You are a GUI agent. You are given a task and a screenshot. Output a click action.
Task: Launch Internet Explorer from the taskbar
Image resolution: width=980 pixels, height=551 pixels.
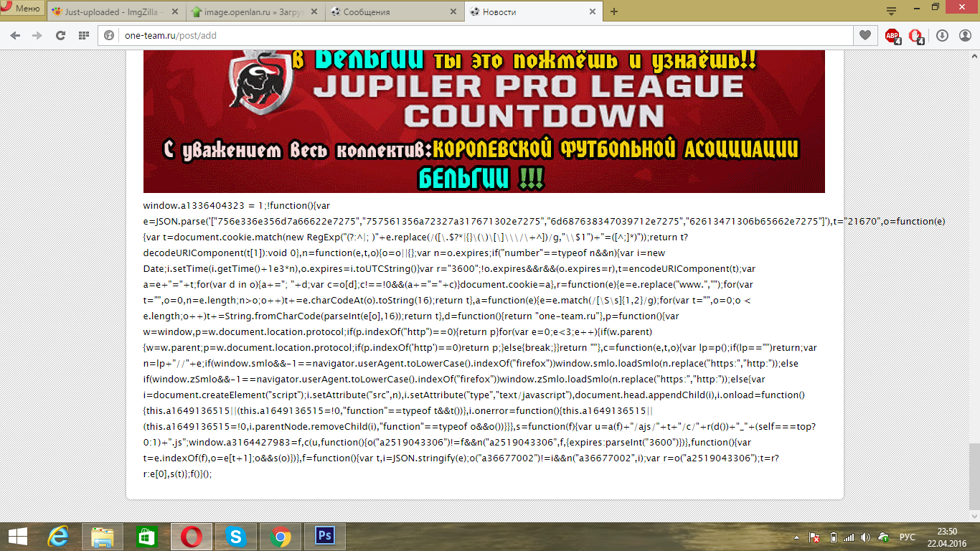tap(58, 536)
